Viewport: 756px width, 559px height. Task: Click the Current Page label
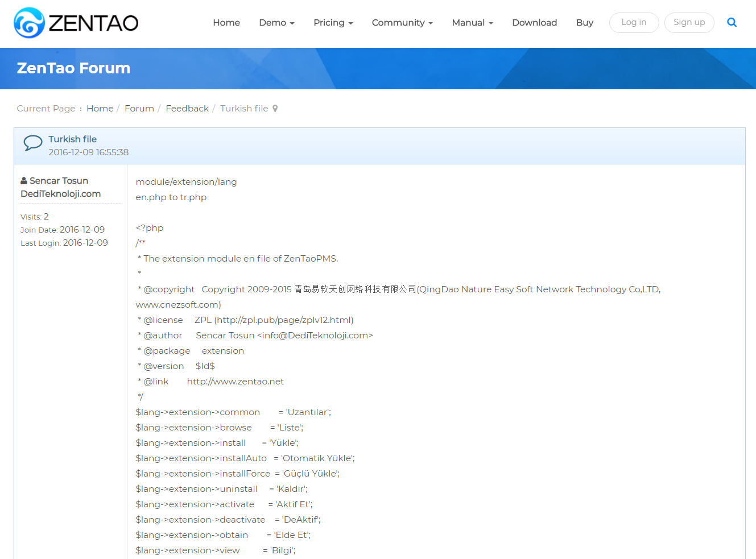tap(46, 109)
